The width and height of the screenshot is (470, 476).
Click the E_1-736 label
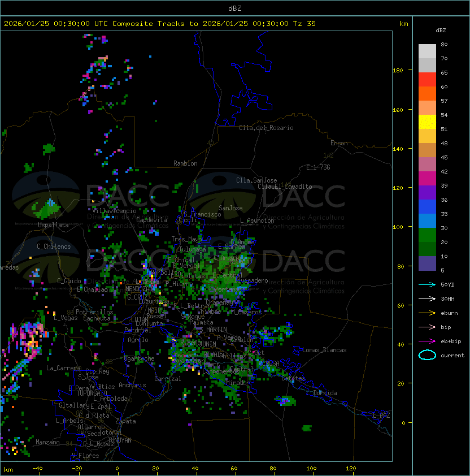coord(318,167)
